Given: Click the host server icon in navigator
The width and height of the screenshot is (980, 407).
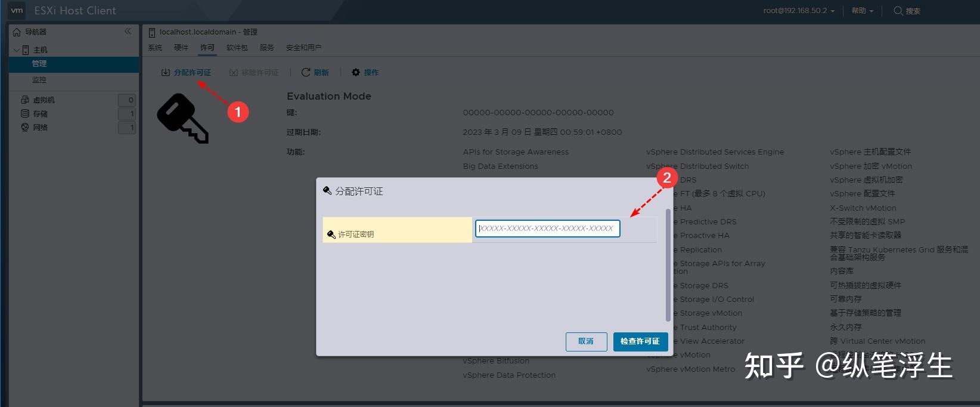Looking at the screenshot, I should point(26,50).
